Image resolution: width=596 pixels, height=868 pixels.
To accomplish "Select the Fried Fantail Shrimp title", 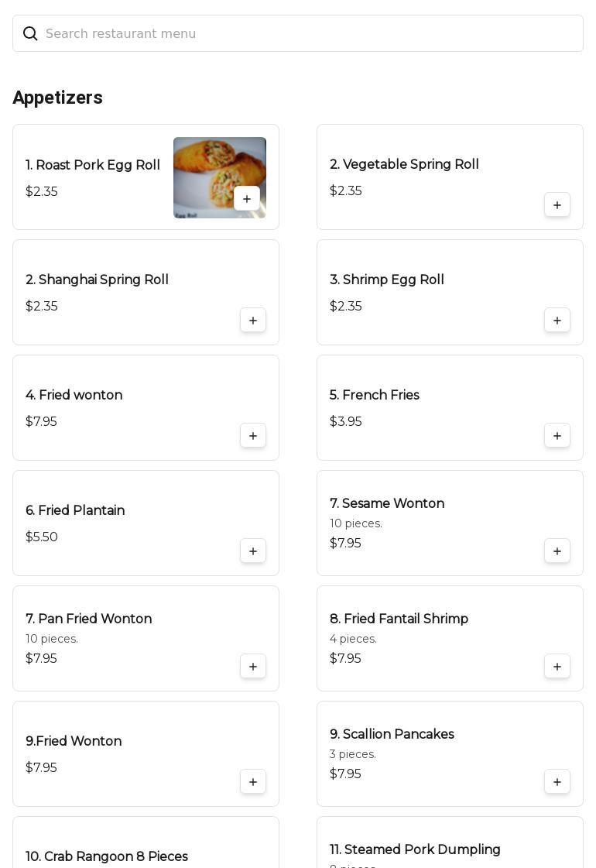I will tap(399, 619).
